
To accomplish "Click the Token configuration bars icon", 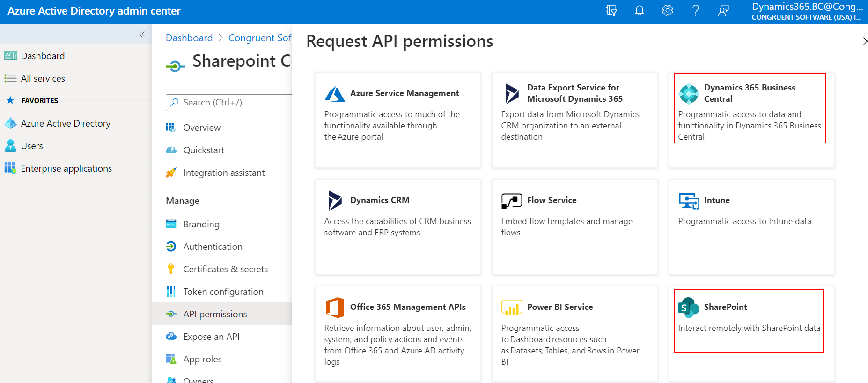I will click(x=171, y=291).
